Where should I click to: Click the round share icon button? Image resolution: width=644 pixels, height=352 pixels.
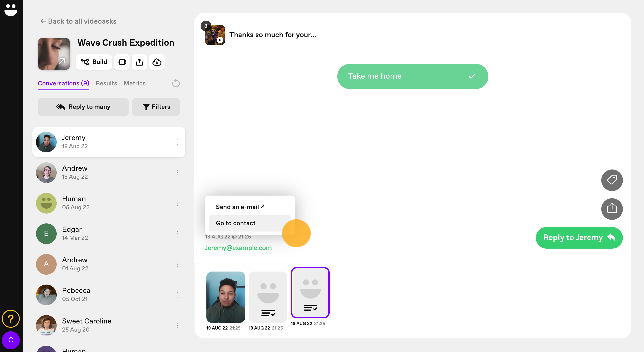point(612,209)
